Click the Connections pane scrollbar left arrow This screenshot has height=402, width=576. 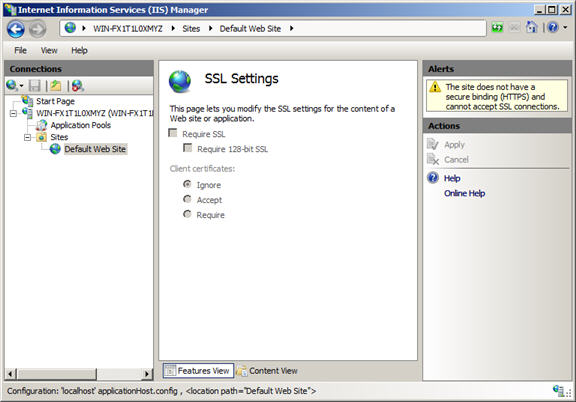[10, 374]
